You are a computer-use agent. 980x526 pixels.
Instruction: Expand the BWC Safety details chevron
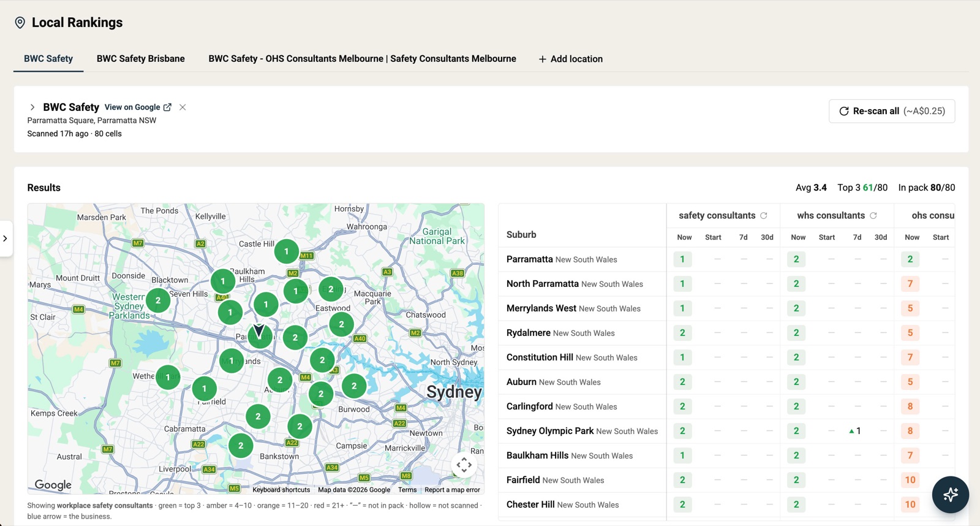tap(32, 107)
